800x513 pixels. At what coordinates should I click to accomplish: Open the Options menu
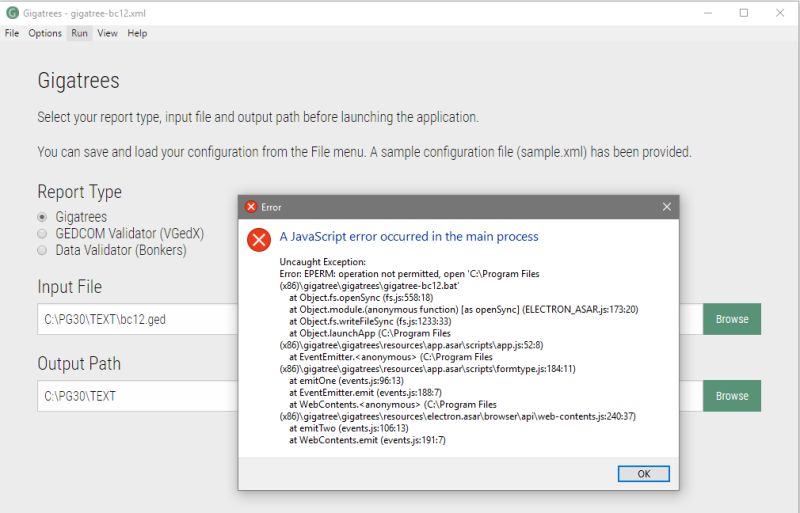pos(45,33)
